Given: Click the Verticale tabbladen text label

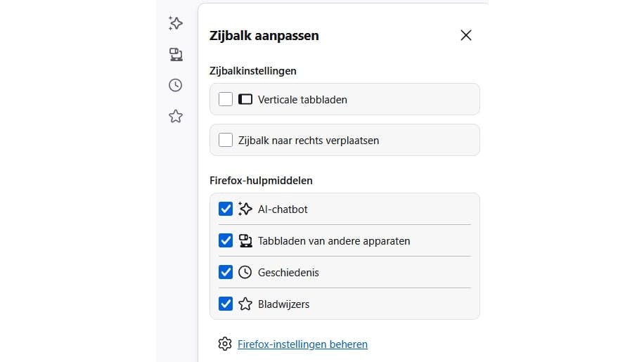Looking at the screenshot, I should tap(302, 100).
